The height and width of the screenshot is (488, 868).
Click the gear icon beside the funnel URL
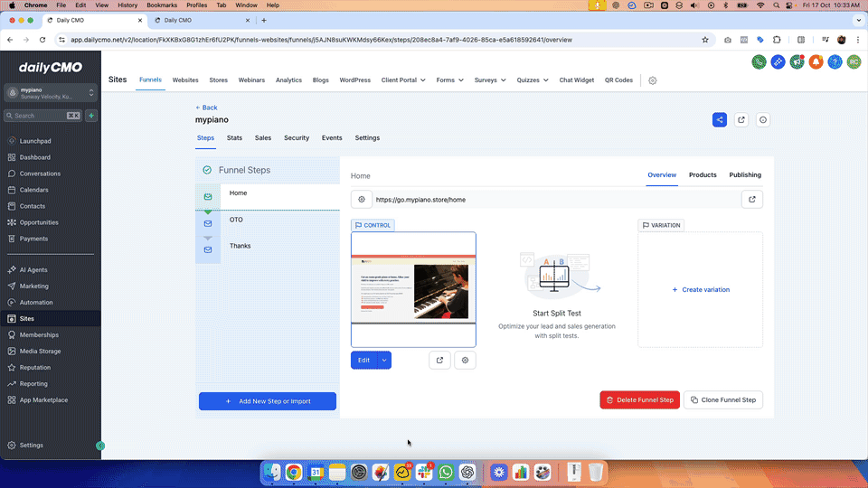click(362, 200)
